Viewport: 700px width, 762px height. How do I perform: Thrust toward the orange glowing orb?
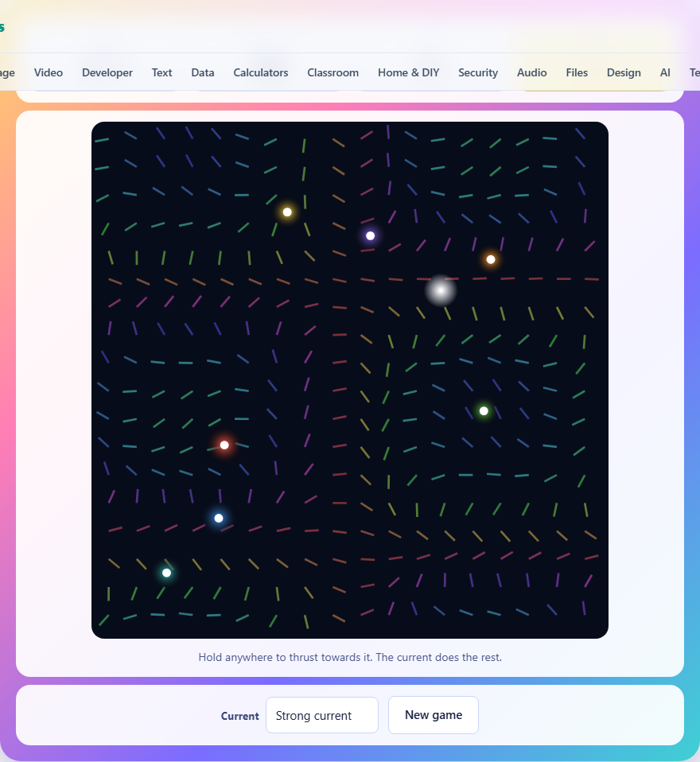pos(491,259)
